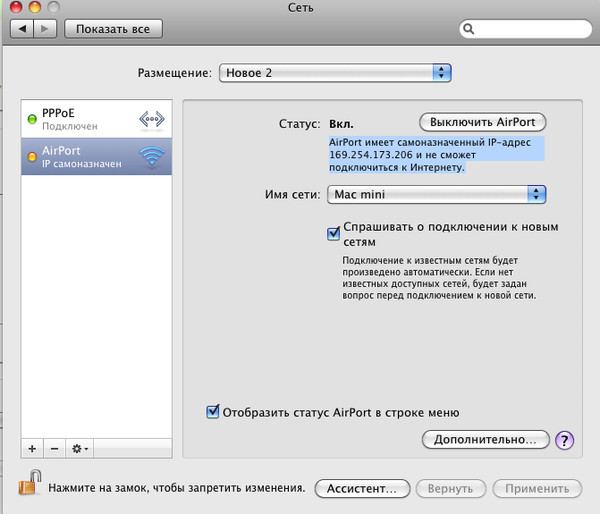The width and height of the screenshot is (600, 514).
Task: Click 'Показать все' in the toolbar
Action: pos(113,29)
